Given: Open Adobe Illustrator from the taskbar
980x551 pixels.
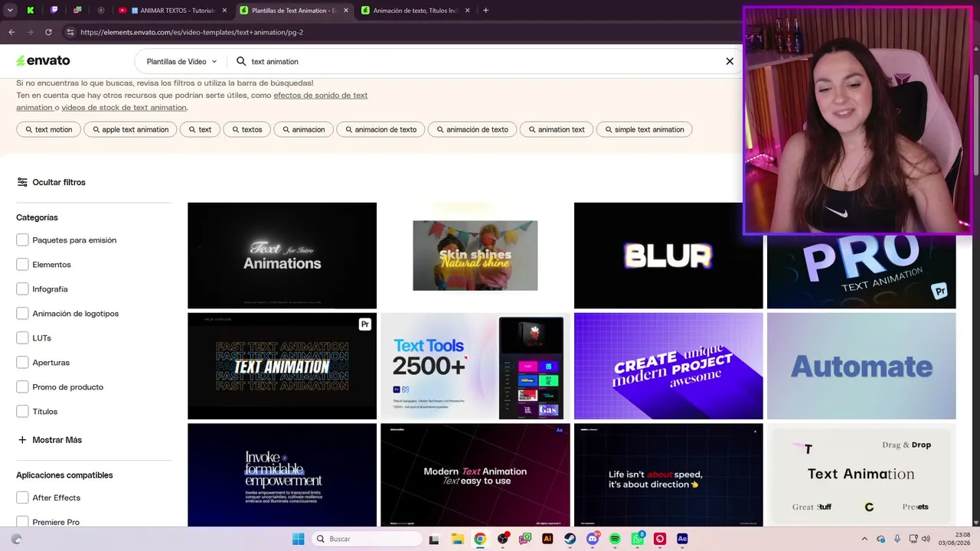Looking at the screenshot, I should point(547,539).
